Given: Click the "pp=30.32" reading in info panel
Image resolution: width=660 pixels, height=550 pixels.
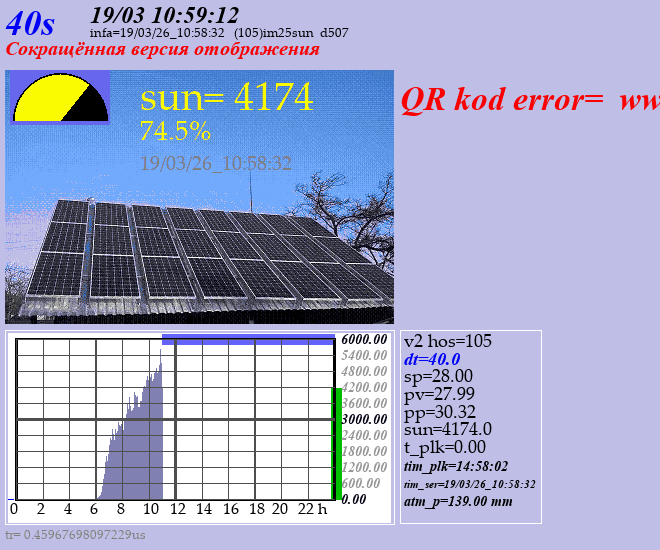Looking at the screenshot, I should 439,411.
